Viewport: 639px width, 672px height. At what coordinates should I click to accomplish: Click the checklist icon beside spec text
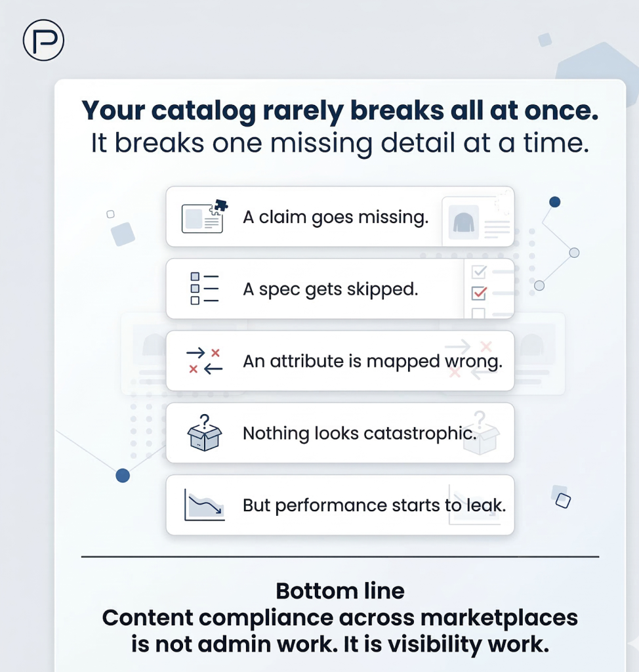click(204, 289)
